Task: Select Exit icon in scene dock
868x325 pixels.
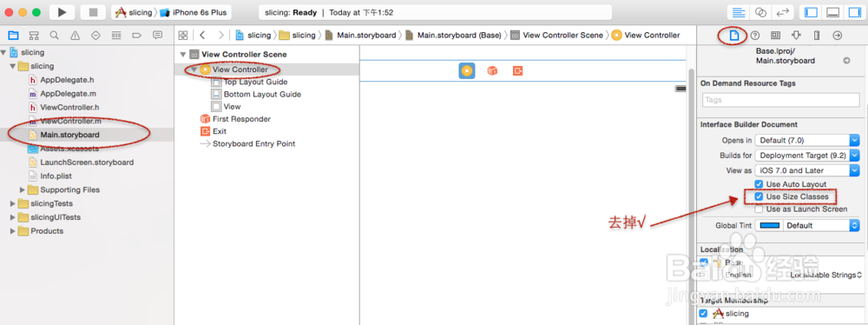Action: pos(517,70)
